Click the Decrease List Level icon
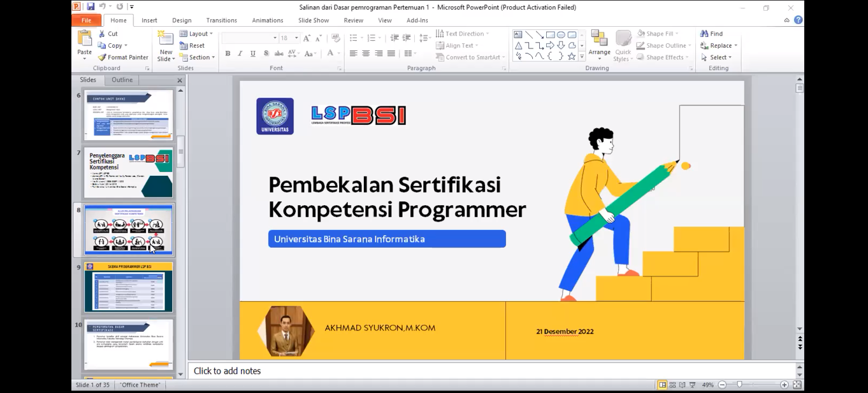868x393 pixels. (x=394, y=38)
